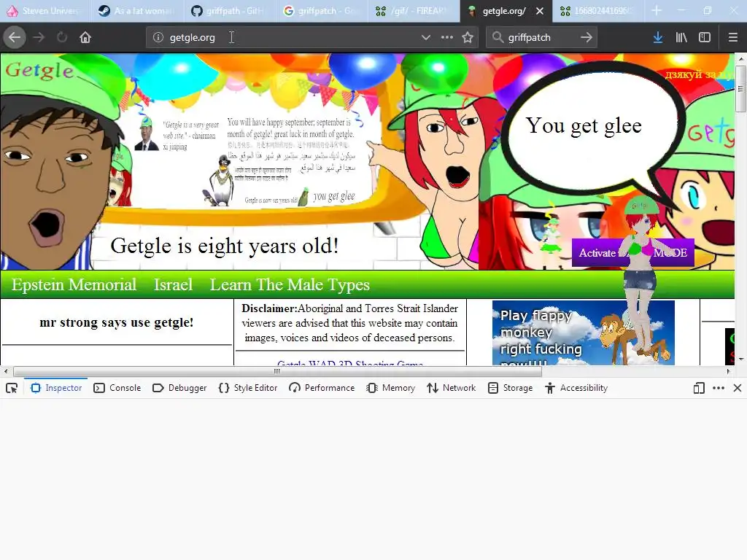Open the Accessibility devtools tab
The height and width of the screenshot is (560, 747).
[x=576, y=388]
